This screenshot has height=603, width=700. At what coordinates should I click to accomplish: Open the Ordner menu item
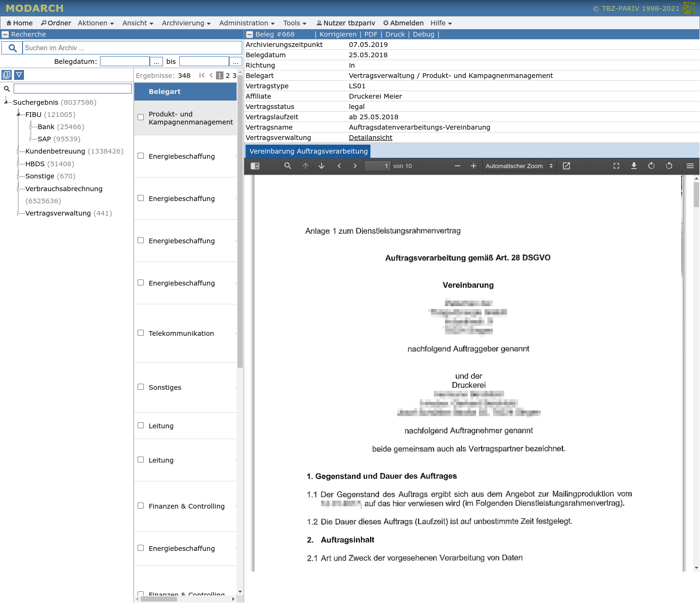(56, 23)
